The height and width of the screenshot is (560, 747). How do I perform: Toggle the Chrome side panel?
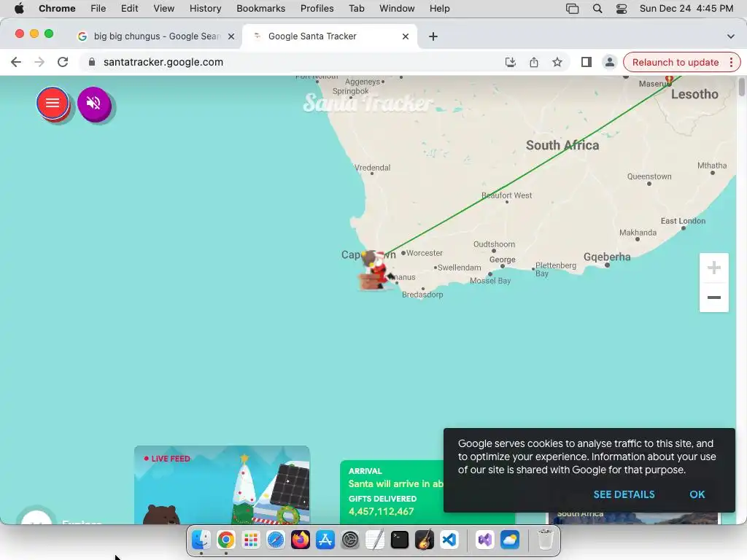pyautogui.click(x=586, y=62)
